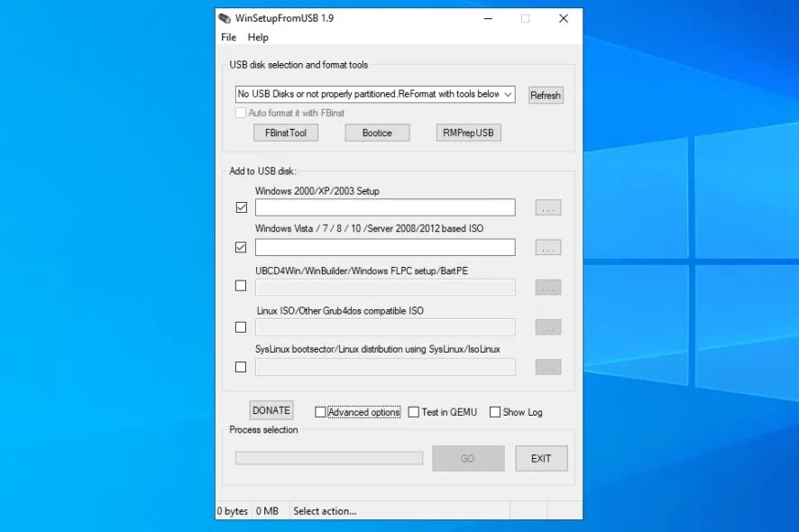Click the Windows 2000/XP/2003 Setup path field
Screen dimensions: 799x532
pos(385,207)
